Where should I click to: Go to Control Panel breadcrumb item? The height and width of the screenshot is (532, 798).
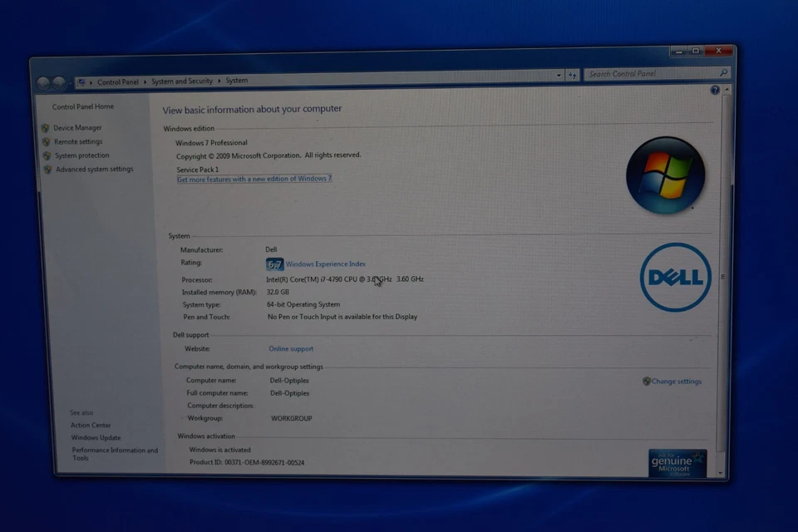coord(118,82)
